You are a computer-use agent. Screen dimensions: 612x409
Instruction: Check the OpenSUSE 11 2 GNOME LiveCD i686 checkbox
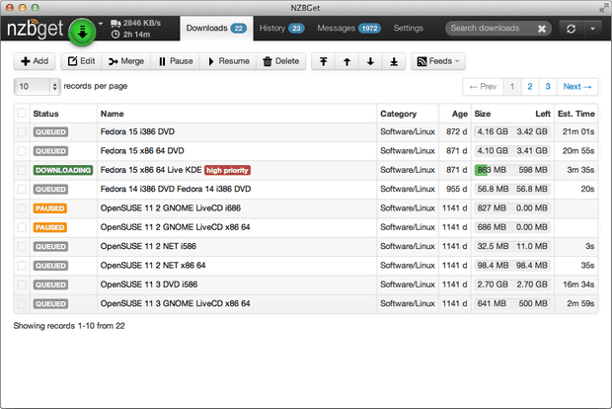coord(22,208)
